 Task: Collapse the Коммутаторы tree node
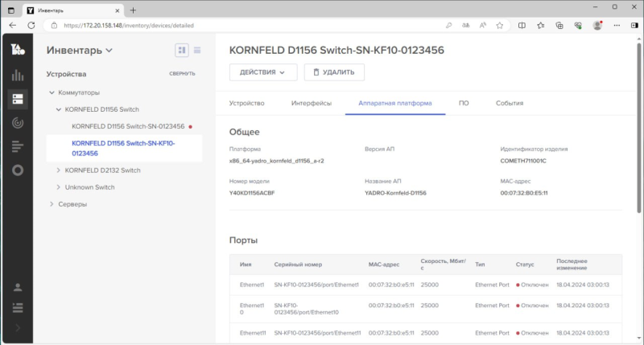(52, 92)
